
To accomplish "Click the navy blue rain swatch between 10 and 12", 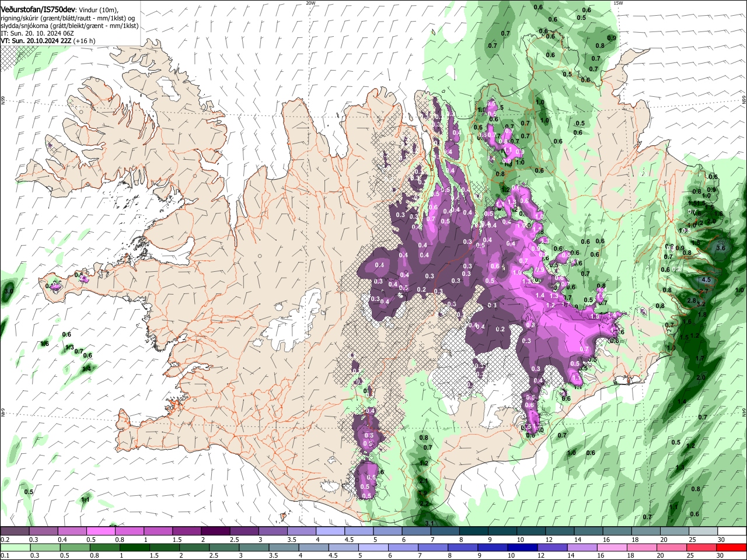I will tap(521, 548).
